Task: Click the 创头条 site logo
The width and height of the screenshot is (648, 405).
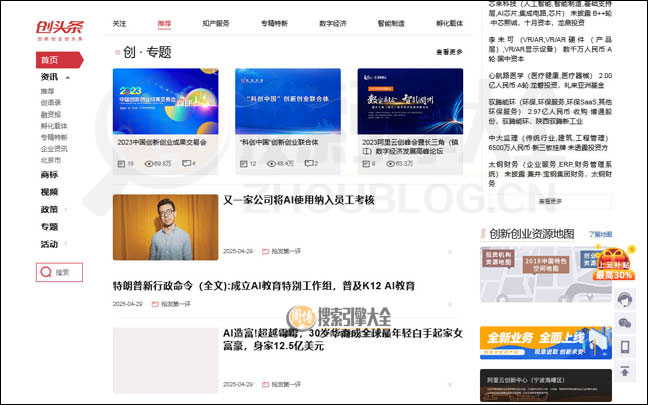Action: click(x=60, y=30)
